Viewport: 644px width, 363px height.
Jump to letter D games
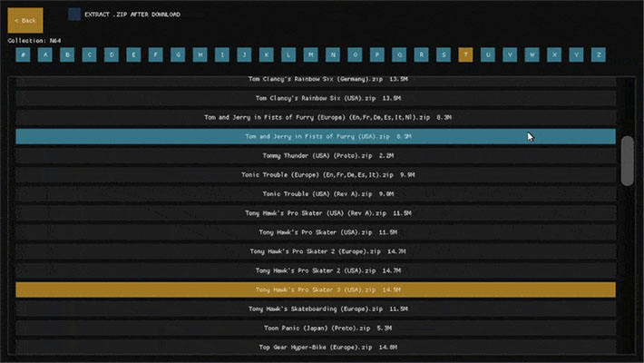tap(112, 54)
